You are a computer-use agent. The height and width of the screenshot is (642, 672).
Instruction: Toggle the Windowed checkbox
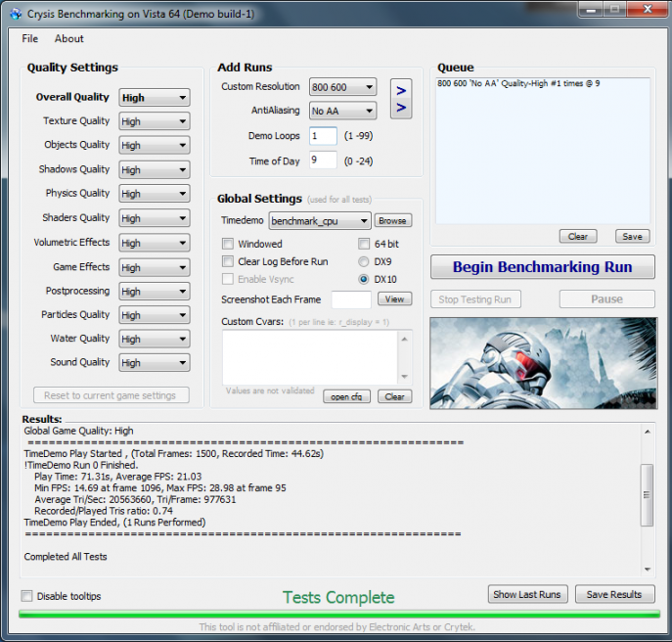tap(228, 244)
